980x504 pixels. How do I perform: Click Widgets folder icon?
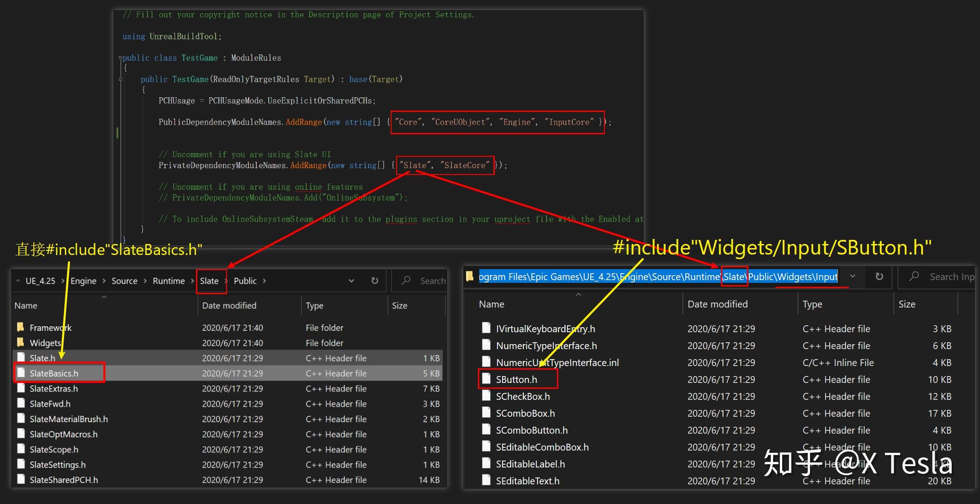[x=21, y=342]
